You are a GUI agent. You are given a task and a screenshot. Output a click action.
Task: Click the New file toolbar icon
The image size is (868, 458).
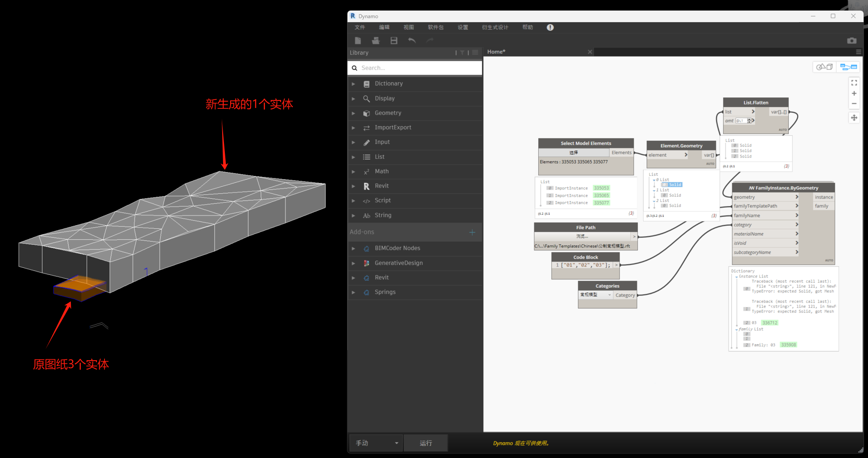coord(358,41)
